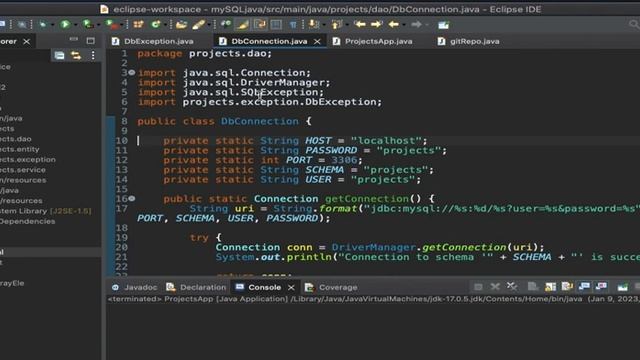Toggle Show Whitespace Characters icon
The width and height of the screenshot is (640, 360).
point(293,25)
